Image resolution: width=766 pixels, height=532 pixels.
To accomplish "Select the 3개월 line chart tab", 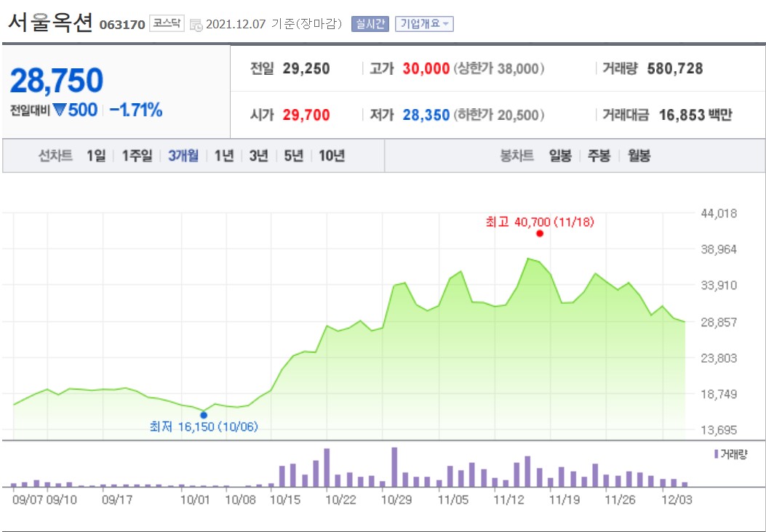I will [x=183, y=156].
